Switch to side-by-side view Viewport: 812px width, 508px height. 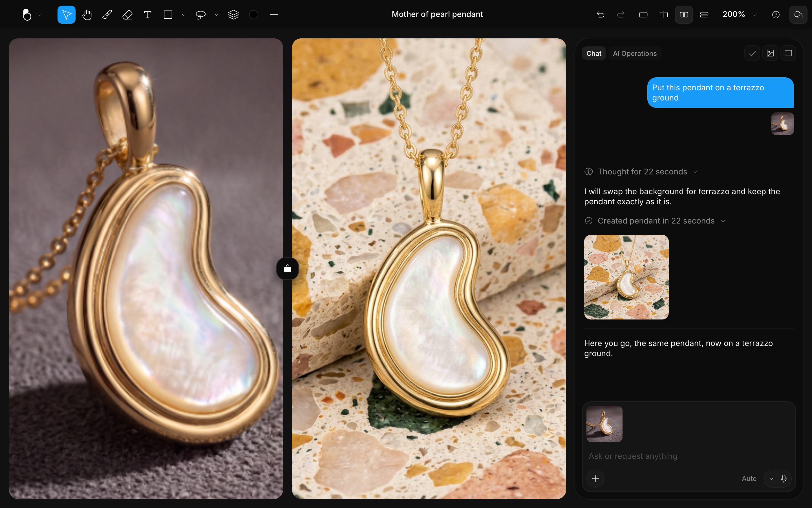pyautogui.click(x=684, y=14)
